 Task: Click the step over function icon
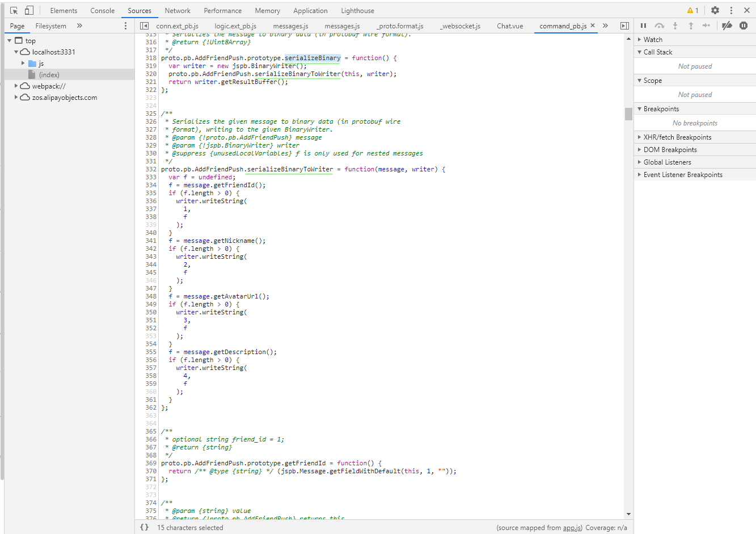tap(659, 26)
